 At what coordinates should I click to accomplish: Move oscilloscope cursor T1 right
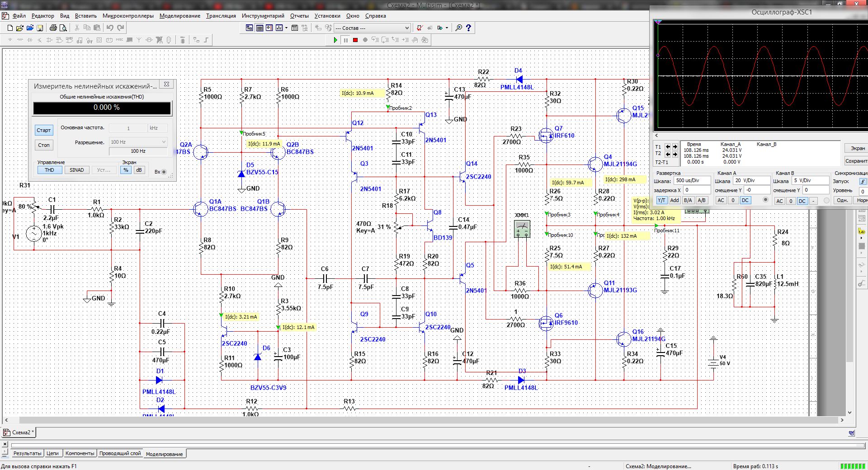point(675,146)
